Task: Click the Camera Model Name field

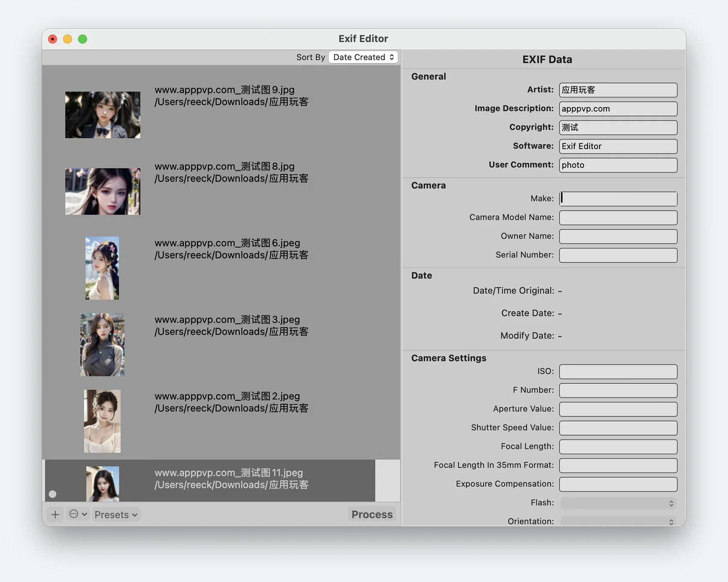Action: [618, 218]
